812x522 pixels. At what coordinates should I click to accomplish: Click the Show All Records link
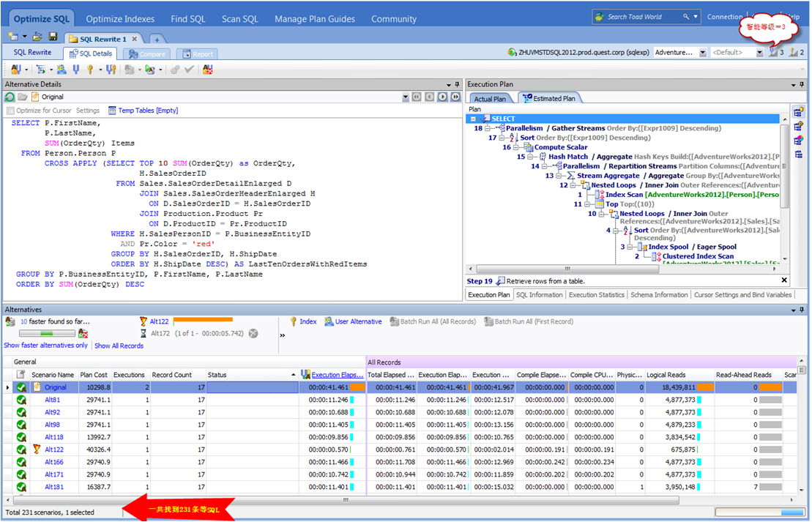pyautogui.click(x=119, y=346)
